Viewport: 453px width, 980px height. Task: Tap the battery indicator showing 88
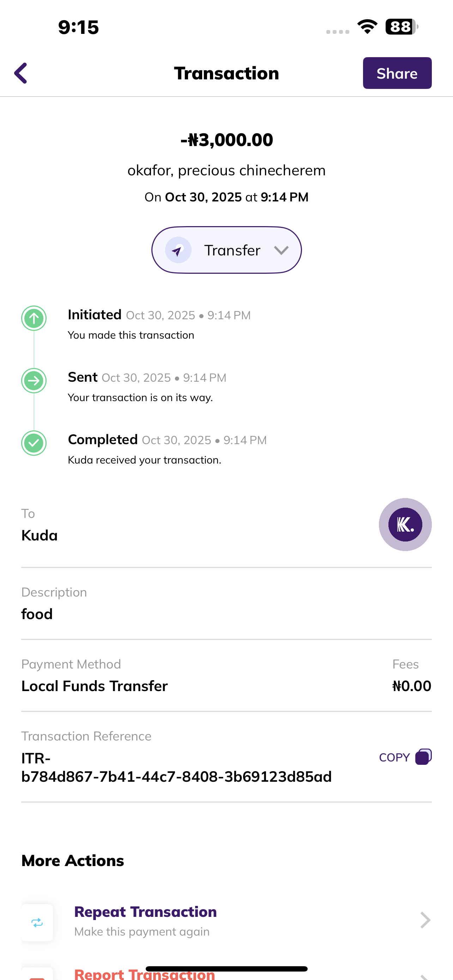[x=401, y=26]
